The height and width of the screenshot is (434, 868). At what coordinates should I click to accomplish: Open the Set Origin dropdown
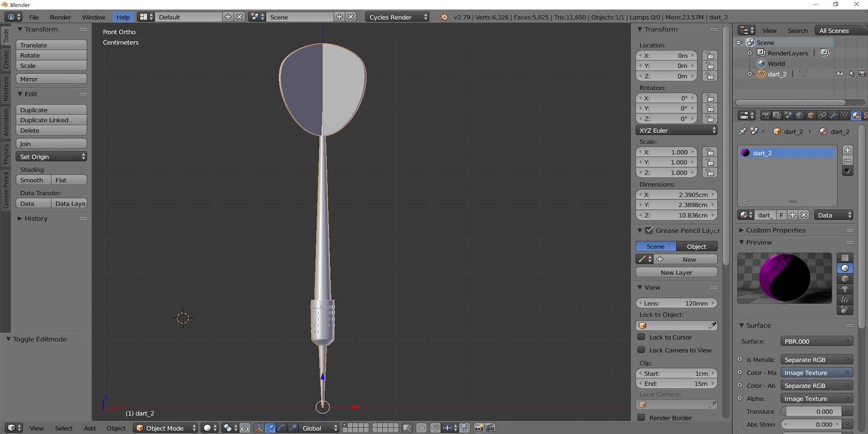51,156
